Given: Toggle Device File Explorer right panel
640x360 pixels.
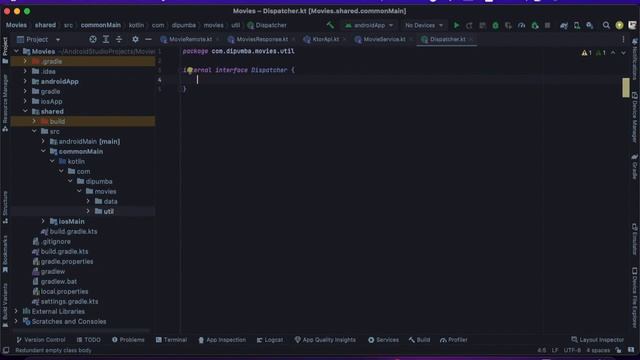Looking at the screenshot, I should (635, 298).
